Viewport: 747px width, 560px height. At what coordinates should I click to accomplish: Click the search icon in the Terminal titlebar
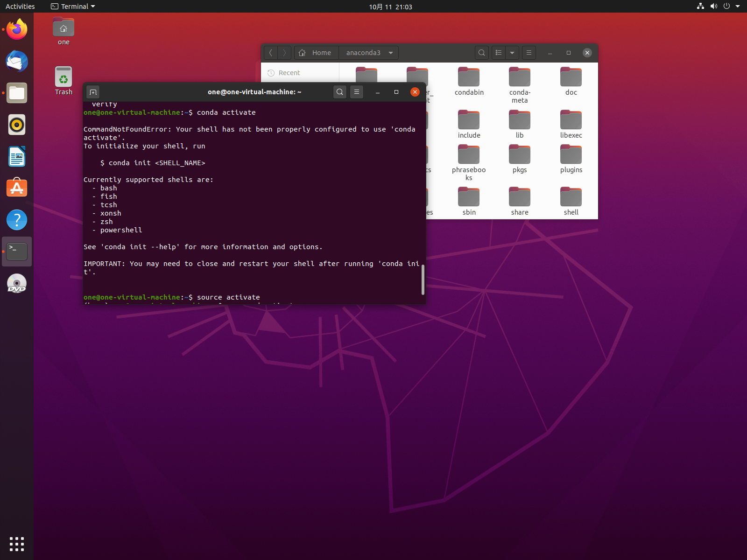pos(340,92)
